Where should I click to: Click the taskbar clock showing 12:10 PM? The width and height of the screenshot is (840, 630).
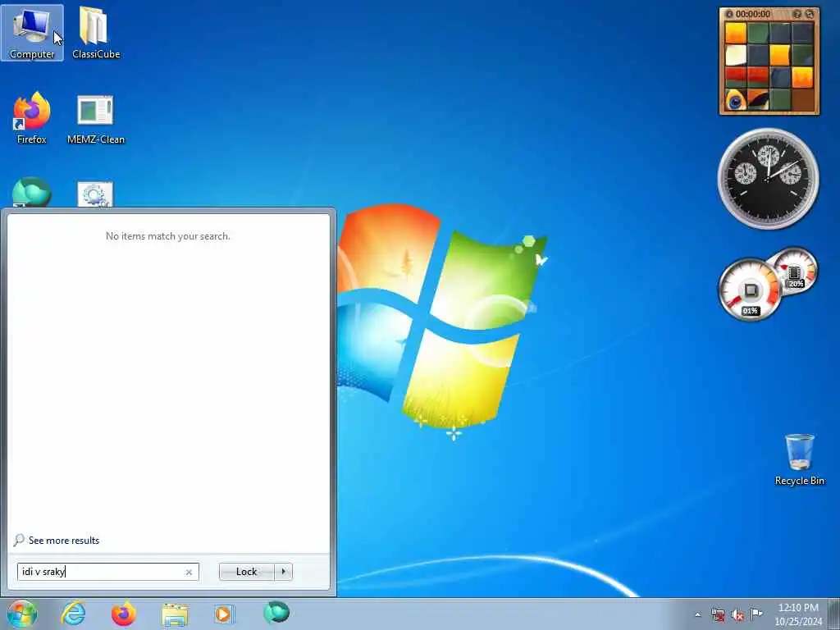coord(798,614)
